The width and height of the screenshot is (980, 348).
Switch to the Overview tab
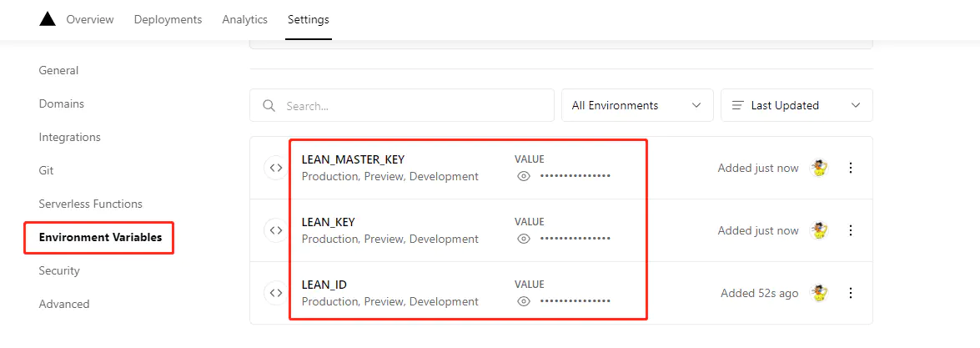pos(90,19)
